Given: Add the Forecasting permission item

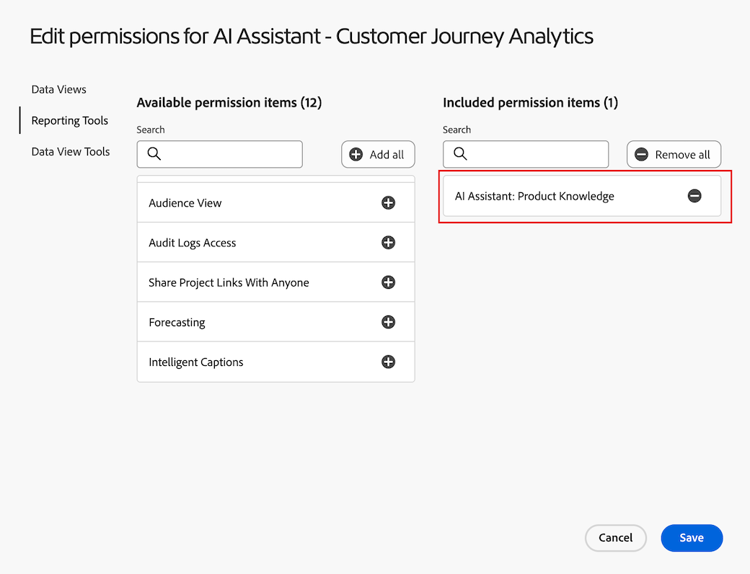Looking at the screenshot, I should [x=388, y=322].
